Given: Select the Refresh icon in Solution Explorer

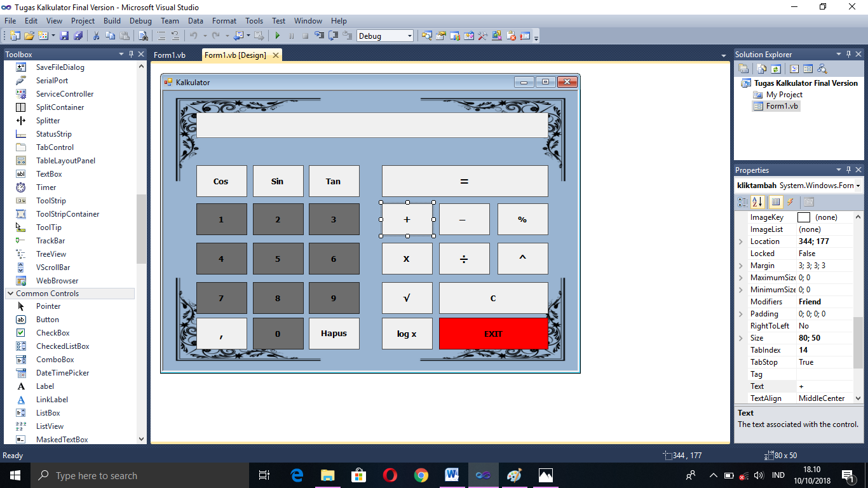Looking at the screenshot, I should tap(776, 70).
